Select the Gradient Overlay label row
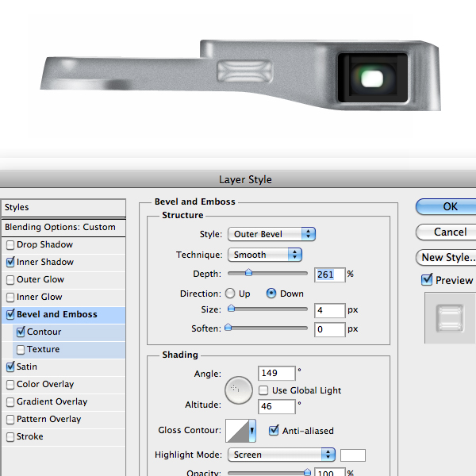 point(63,402)
